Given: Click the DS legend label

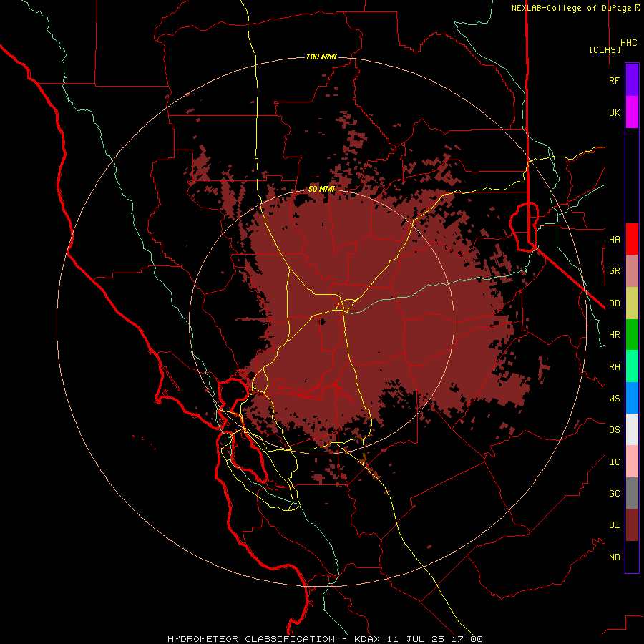Looking at the screenshot, I should [614, 430].
